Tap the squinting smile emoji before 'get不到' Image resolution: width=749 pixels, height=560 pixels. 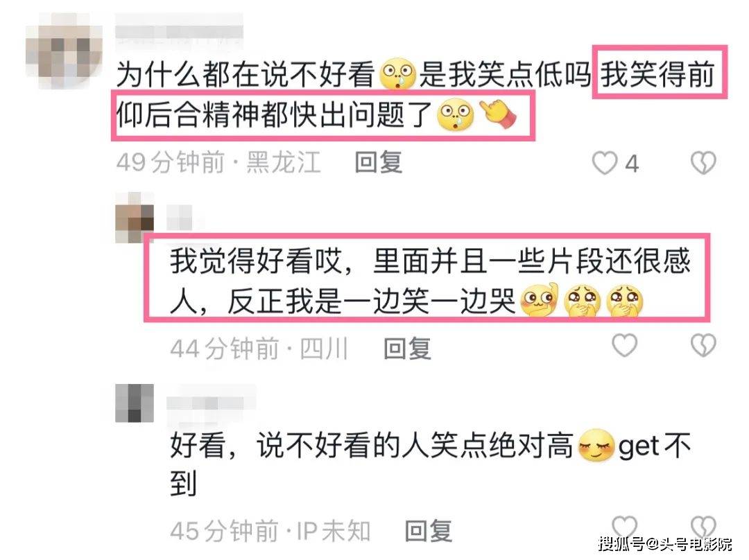coord(596,446)
